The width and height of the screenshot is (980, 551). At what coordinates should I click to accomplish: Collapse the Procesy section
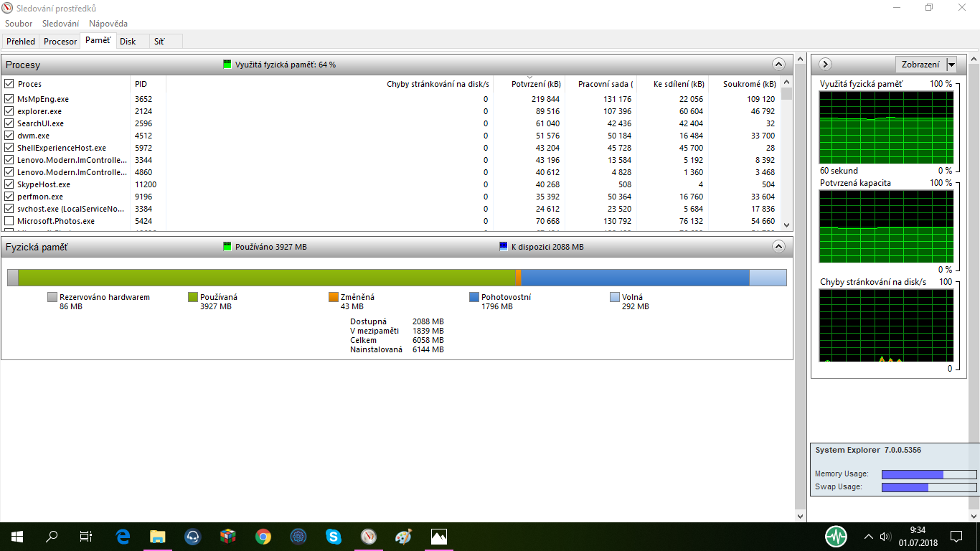coord(778,64)
